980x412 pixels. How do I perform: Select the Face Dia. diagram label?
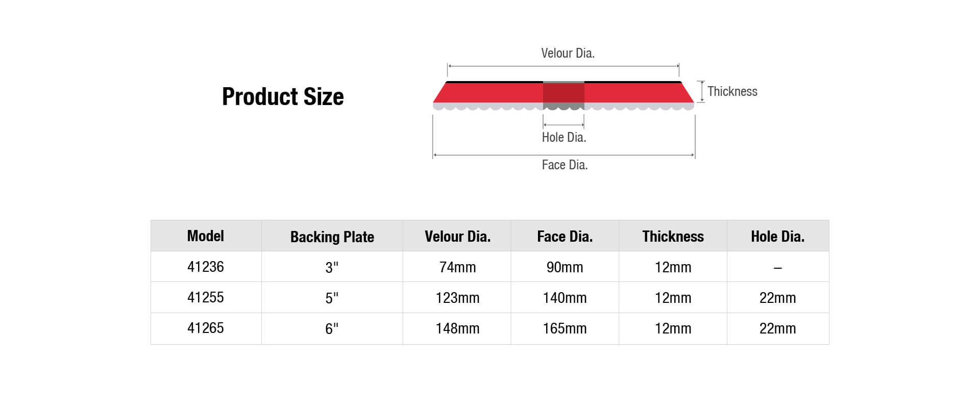[x=565, y=165]
